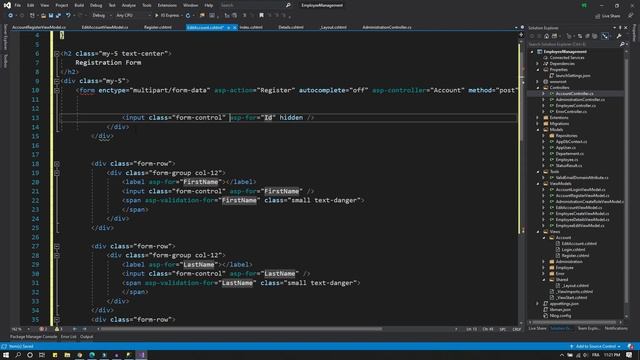Screen dimensions: 640x360
Task: Open the Error List tab
Action: point(69,337)
